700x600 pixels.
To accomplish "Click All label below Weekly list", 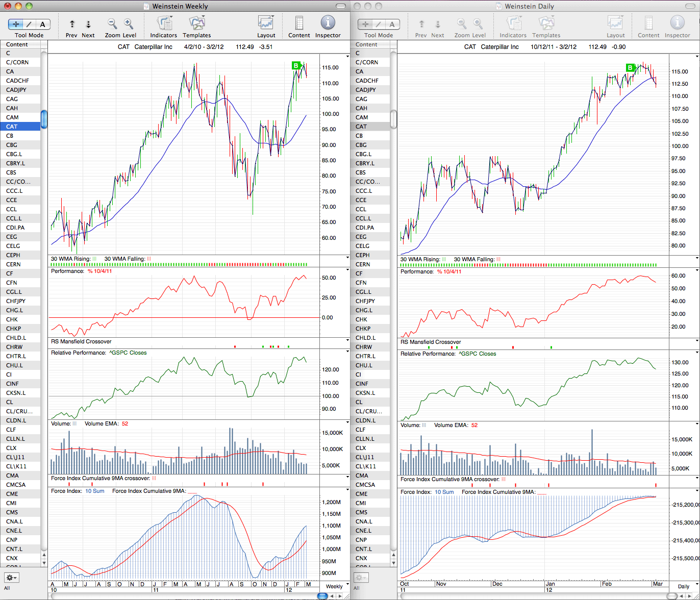I will coord(7,588).
